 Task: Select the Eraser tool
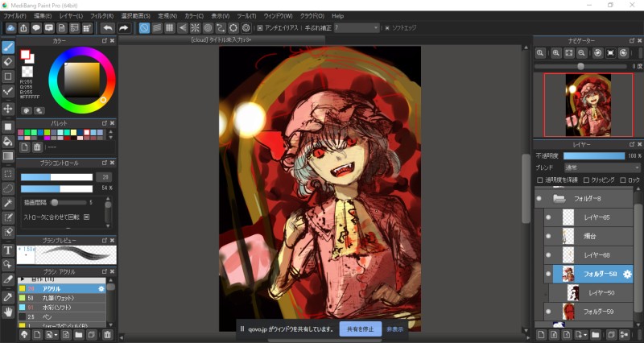8,62
